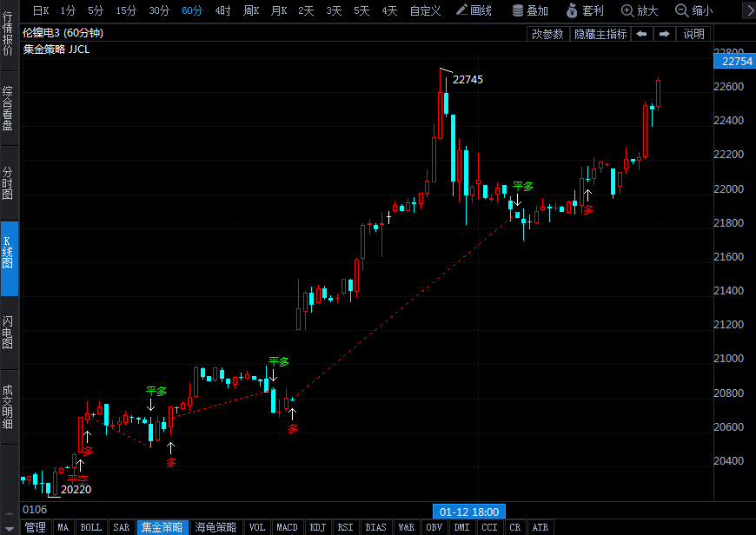The image size is (756, 535).
Task: Click the 平空 signal near 20220
Action: click(77, 479)
